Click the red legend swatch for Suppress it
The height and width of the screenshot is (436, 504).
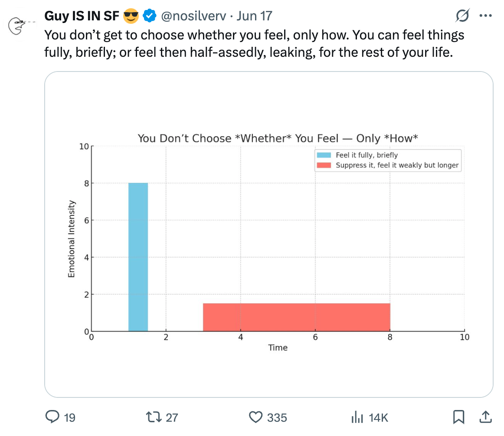point(324,165)
